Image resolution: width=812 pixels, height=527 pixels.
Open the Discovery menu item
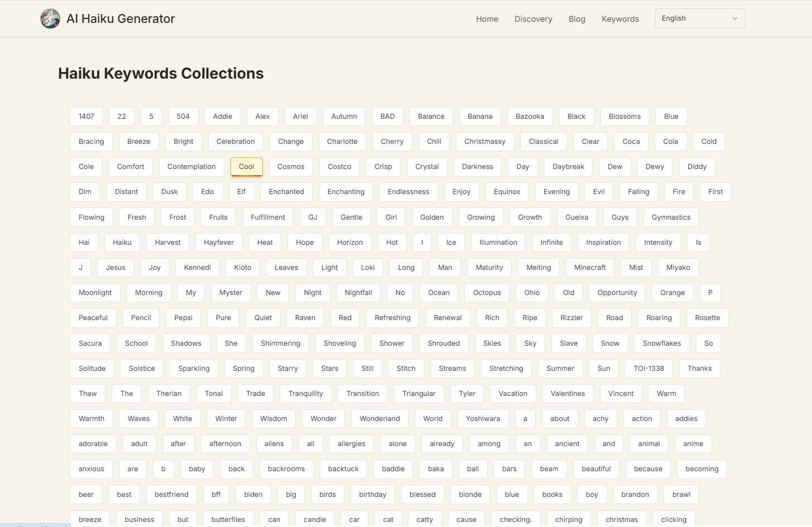pyautogui.click(x=533, y=19)
